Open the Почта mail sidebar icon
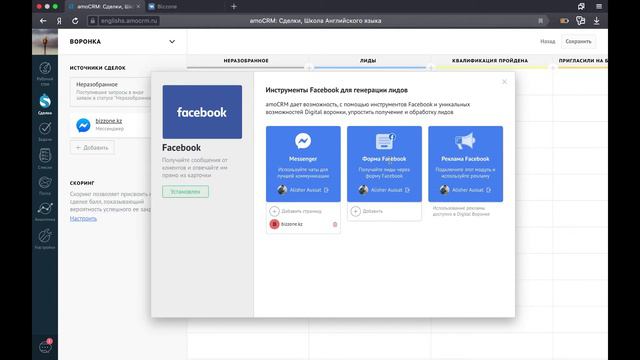The image size is (640, 360). click(45, 182)
